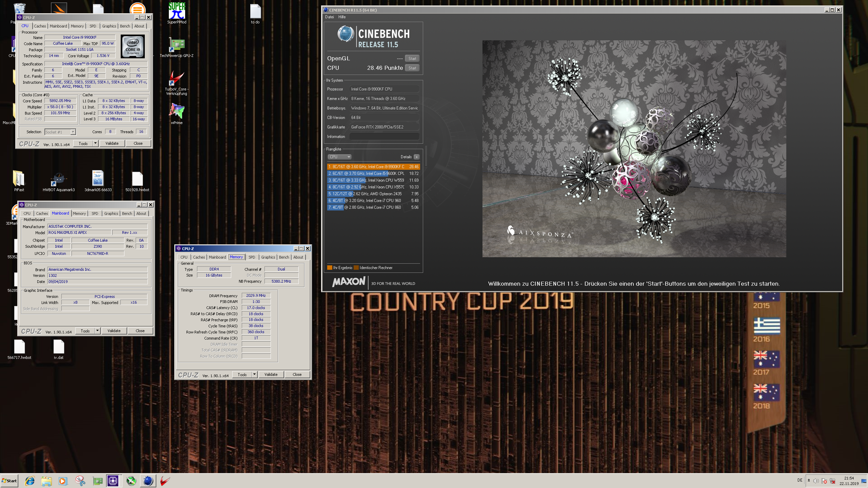Open the Socket #1 selection combo box
Viewport: 868px width, 488px height.
click(x=60, y=132)
